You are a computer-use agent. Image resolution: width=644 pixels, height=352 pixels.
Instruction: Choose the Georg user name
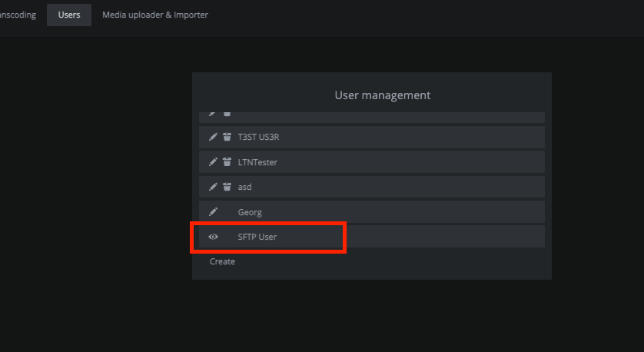pyautogui.click(x=250, y=212)
